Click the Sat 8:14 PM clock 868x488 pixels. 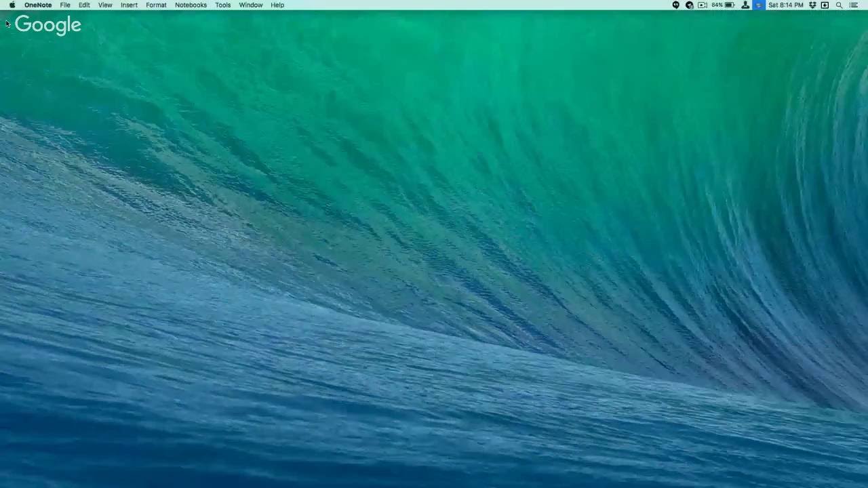tap(786, 5)
